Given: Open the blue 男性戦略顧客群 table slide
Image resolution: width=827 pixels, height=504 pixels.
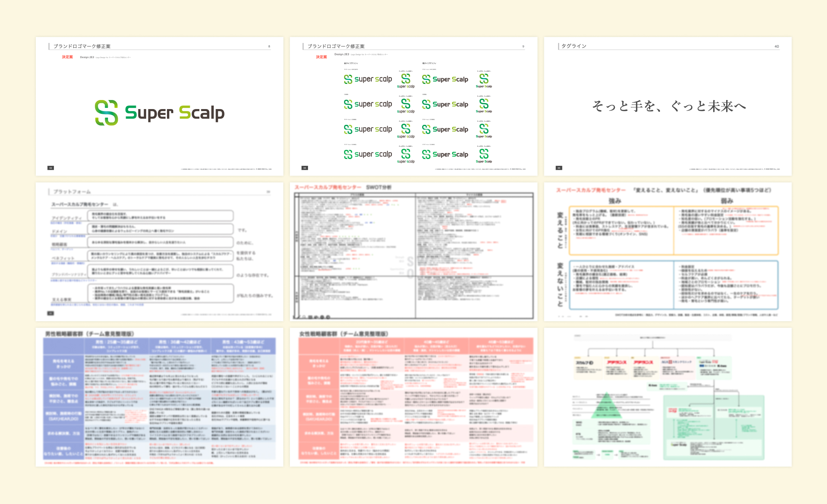Looking at the screenshot, I should tap(159, 397).
